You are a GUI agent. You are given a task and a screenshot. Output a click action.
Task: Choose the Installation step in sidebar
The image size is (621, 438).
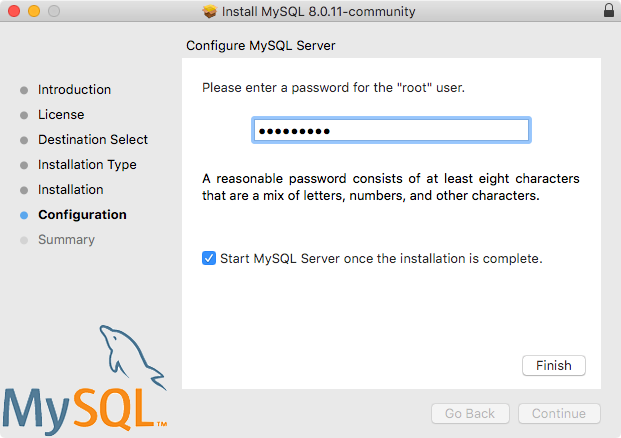pyautogui.click(x=70, y=190)
